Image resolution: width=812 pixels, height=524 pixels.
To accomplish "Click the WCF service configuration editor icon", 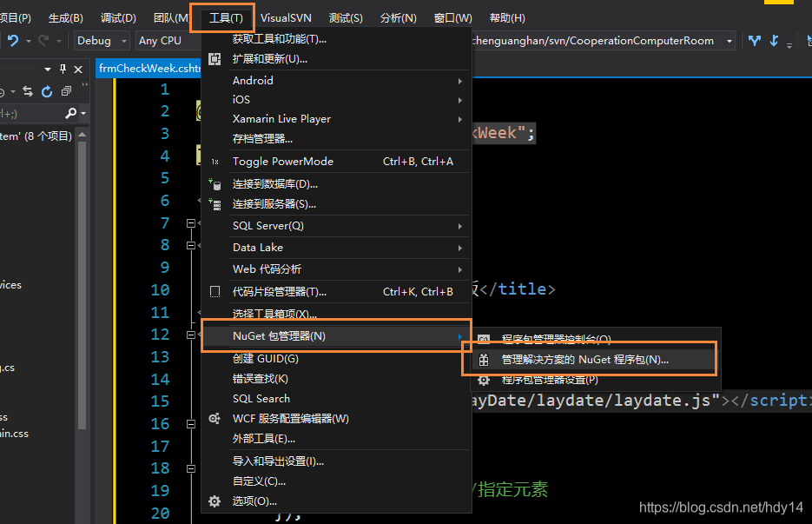I will [215, 419].
